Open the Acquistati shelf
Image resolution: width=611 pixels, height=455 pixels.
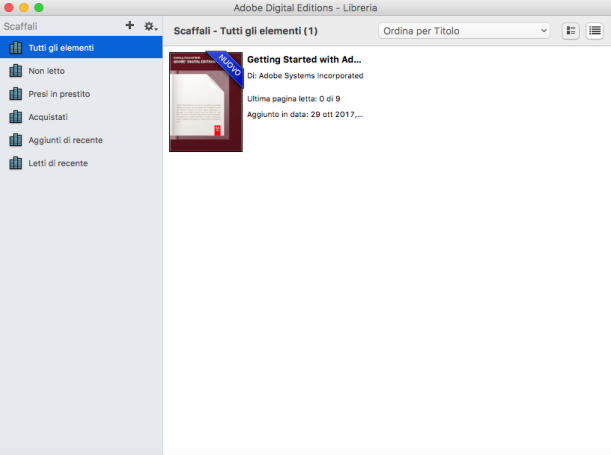point(81,117)
